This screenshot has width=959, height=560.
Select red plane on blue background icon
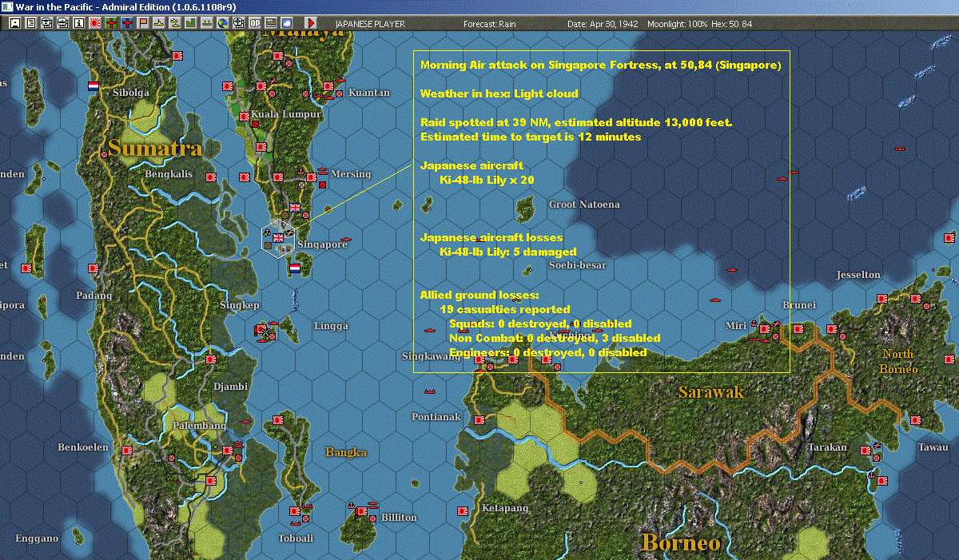point(126,23)
